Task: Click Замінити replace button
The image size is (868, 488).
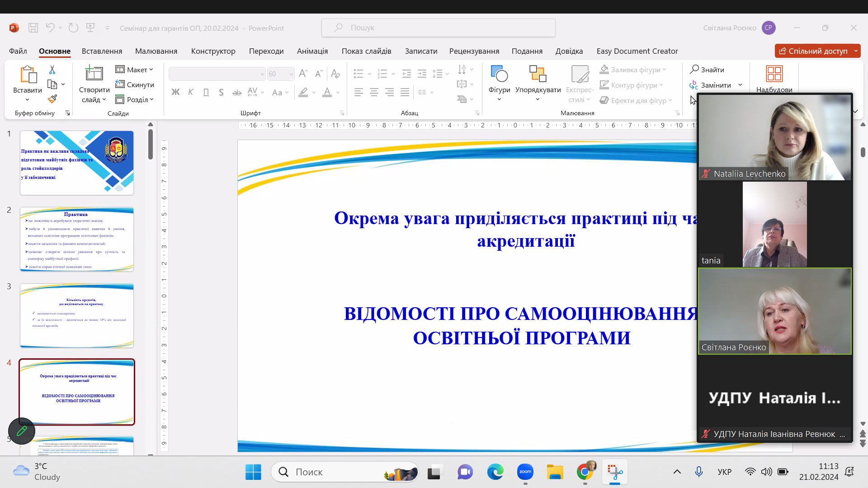Action: point(711,85)
